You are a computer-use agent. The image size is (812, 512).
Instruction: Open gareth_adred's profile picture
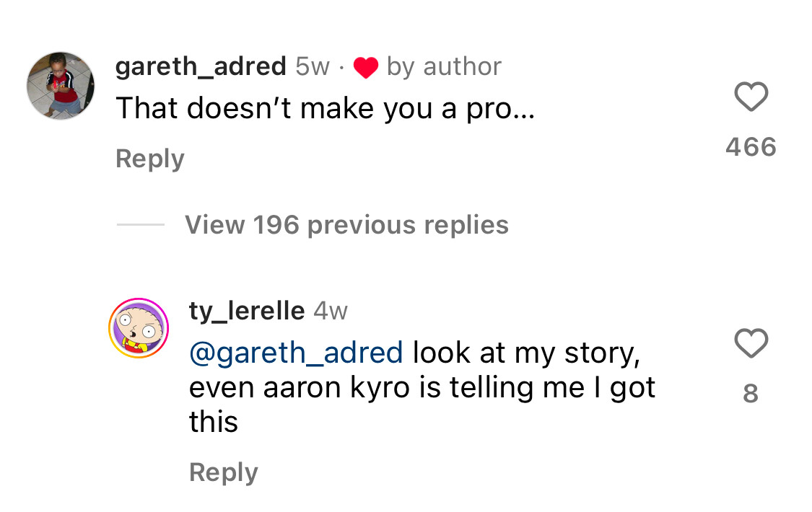(61, 85)
